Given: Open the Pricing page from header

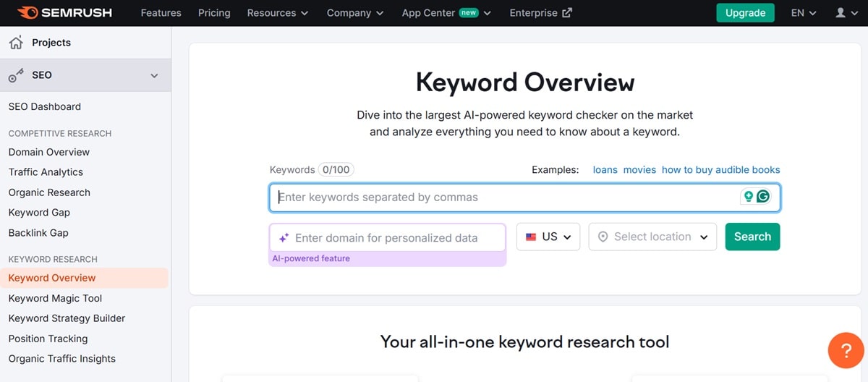Looking at the screenshot, I should pyautogui.click(x=214, y=13).
